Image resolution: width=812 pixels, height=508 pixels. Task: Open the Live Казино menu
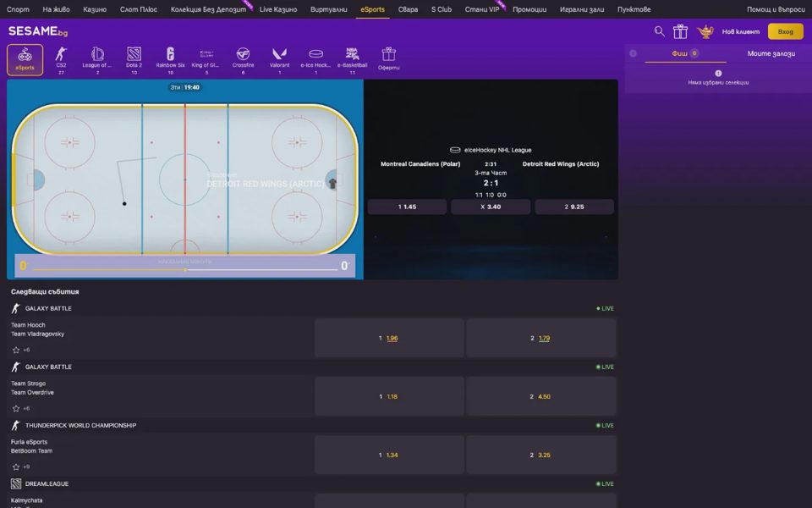click(278, 9)
